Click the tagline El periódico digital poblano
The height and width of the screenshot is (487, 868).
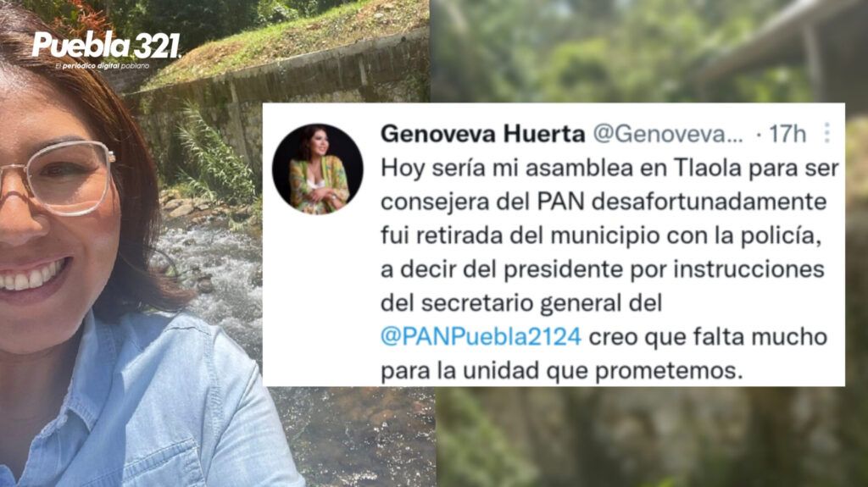(x=102, y=66)
